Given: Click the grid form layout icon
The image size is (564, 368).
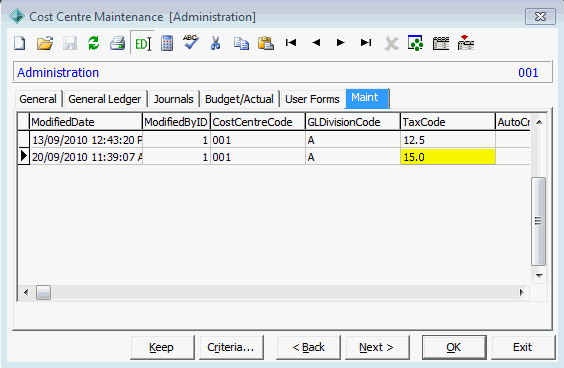Looking at the screenshot, I should tap(441, 43).
